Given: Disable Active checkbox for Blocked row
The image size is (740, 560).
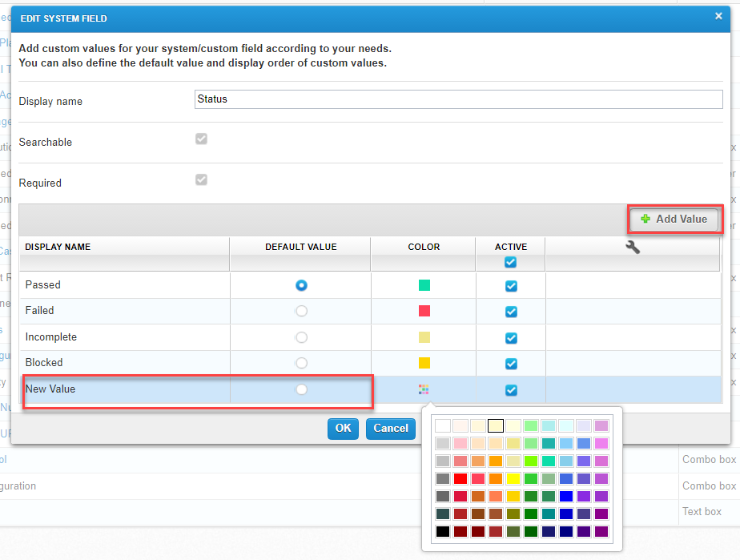Looking at the screenshot, I should [x=511, y=363].
